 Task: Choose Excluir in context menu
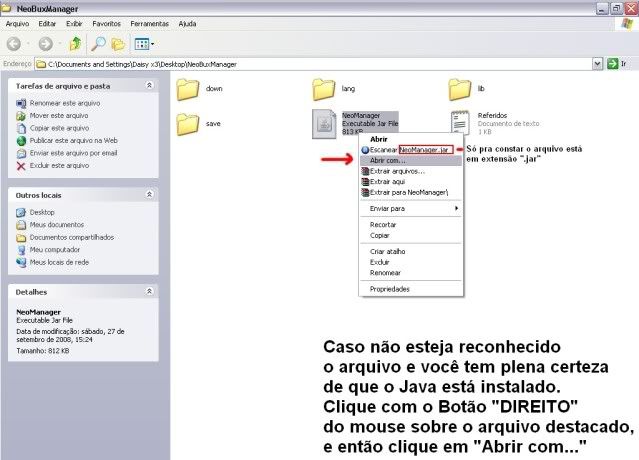411,262
